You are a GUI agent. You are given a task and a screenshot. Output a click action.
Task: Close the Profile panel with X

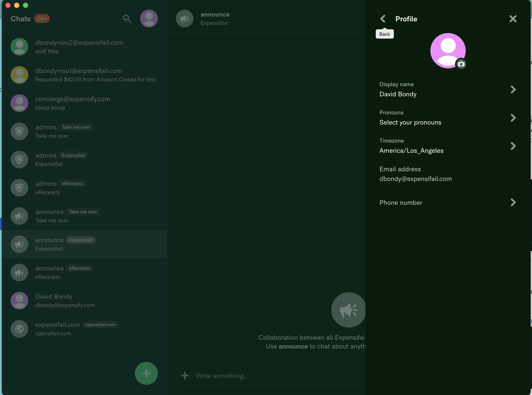point(513,19)
